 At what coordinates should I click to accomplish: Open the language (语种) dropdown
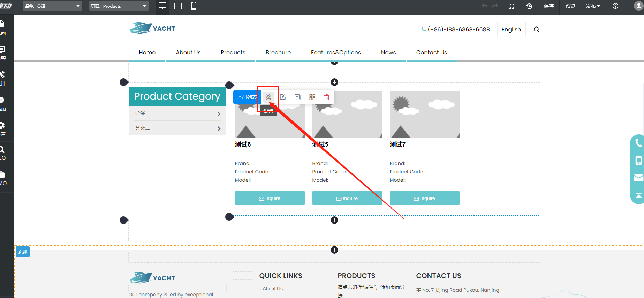click(x=52, y=6)
